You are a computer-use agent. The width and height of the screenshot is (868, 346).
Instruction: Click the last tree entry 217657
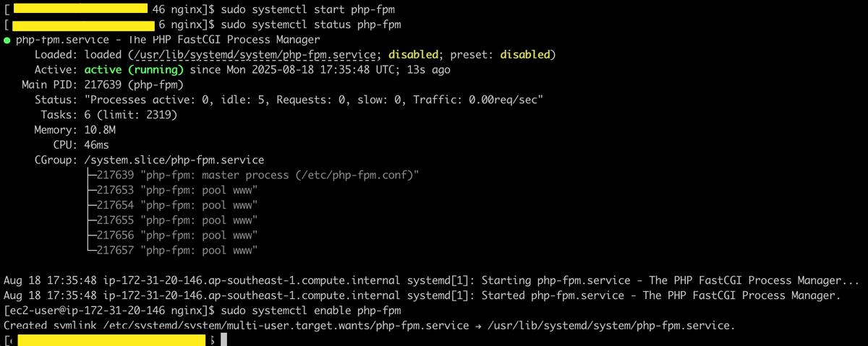171,251
